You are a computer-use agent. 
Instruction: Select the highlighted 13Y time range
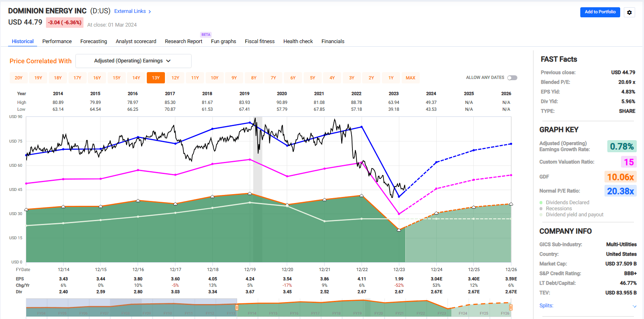click(156, 78)
